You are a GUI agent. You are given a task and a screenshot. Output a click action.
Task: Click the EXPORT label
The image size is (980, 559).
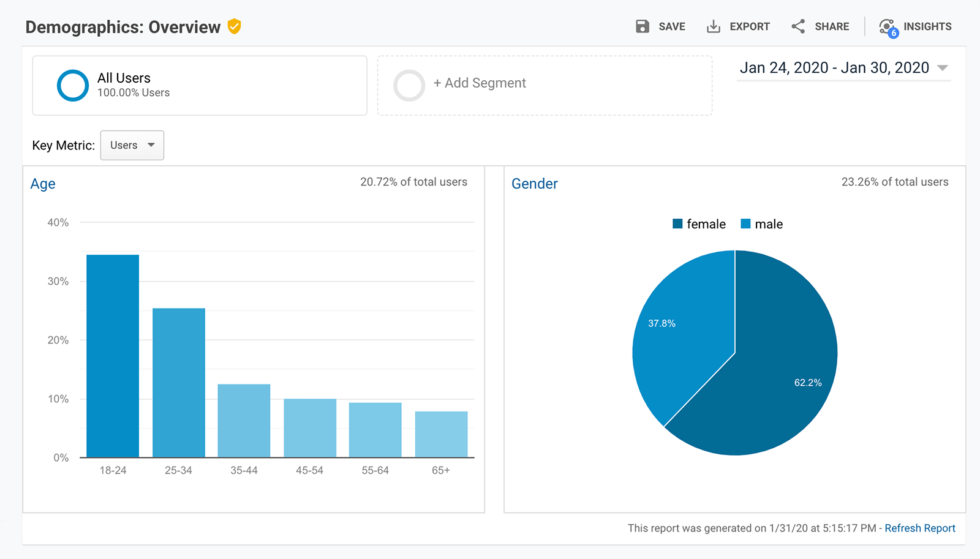[750, 26]
